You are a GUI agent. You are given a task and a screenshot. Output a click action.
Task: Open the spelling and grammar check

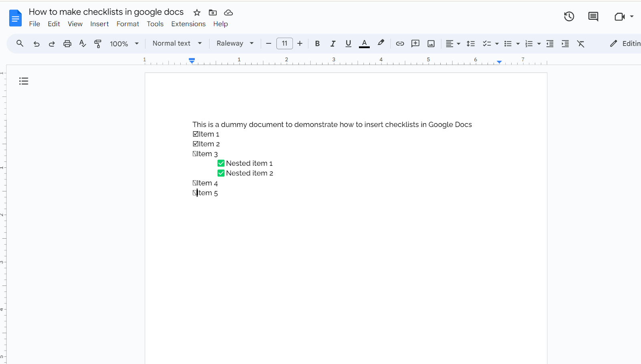coord(83,43)
